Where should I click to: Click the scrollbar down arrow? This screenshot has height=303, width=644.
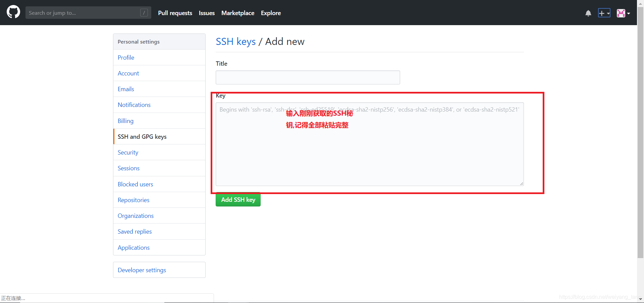tap(640, 299)
